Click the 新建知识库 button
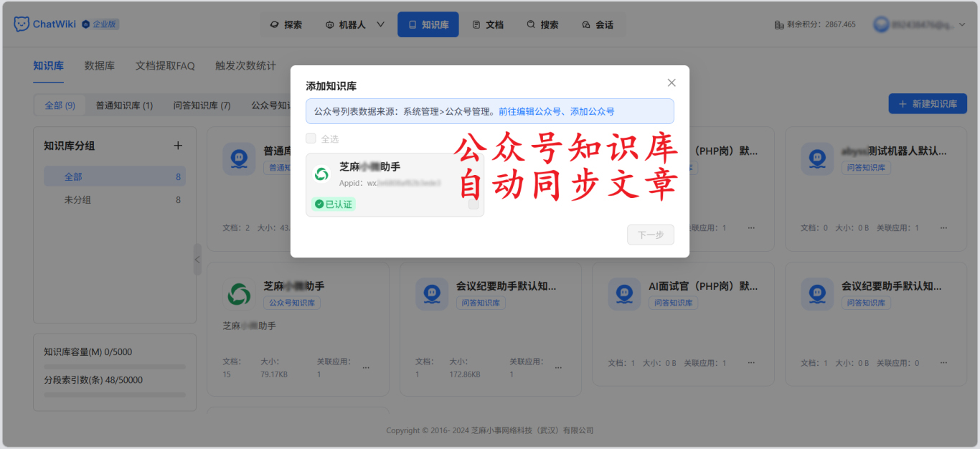Image resolution: width=980 pixels, height=449 pixels. coord(927,103)
